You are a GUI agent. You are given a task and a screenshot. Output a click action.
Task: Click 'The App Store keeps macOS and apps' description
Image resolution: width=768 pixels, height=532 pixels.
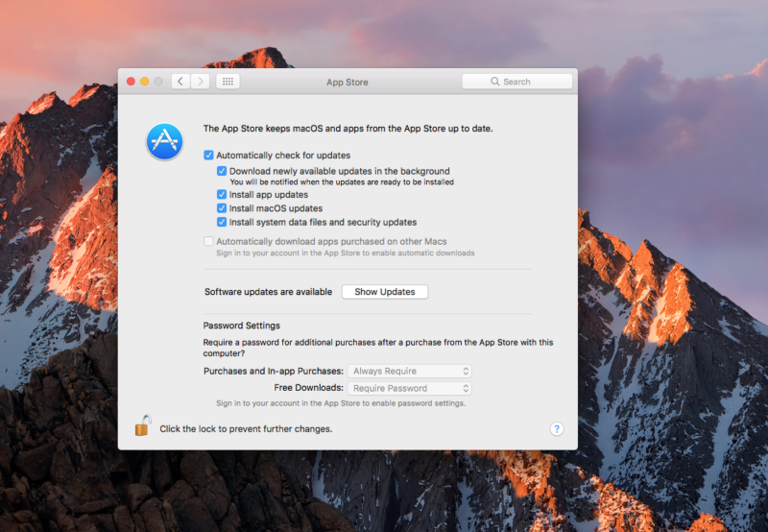point(348,129)
